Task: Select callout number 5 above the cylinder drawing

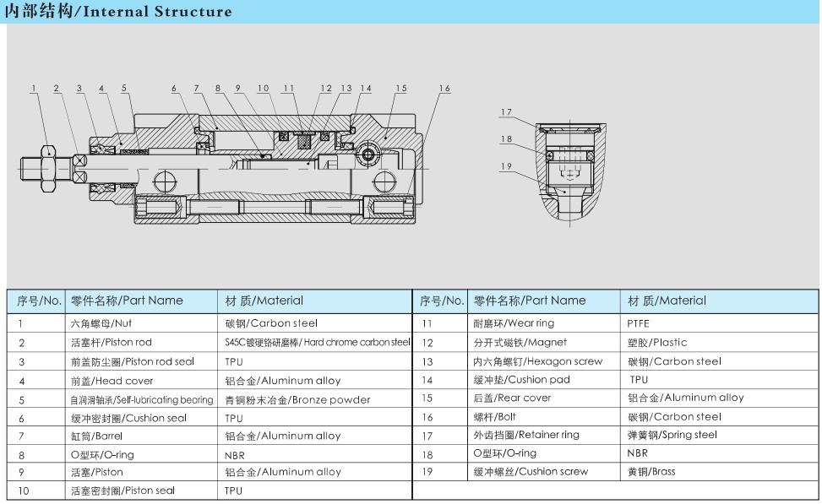Action: click(124, 88)
